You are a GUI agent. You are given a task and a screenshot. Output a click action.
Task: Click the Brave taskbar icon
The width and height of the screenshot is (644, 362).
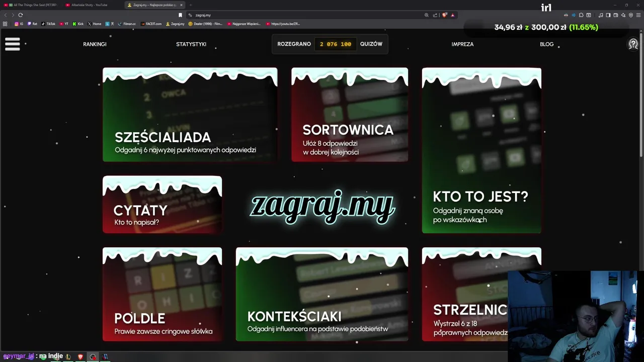pos(80,356)
